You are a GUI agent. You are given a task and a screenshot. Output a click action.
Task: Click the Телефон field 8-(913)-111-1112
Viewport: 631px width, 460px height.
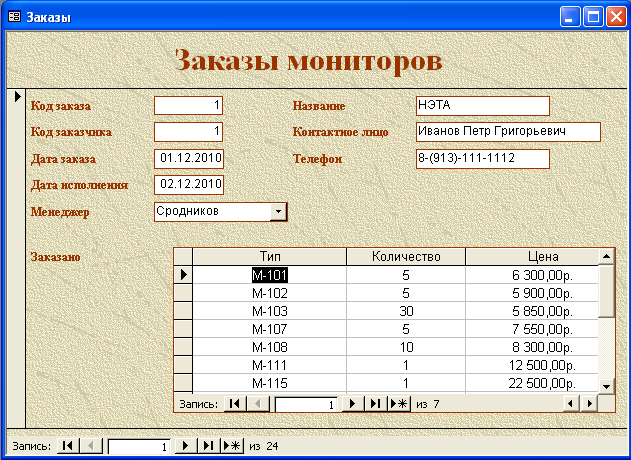tap(483, 158)
